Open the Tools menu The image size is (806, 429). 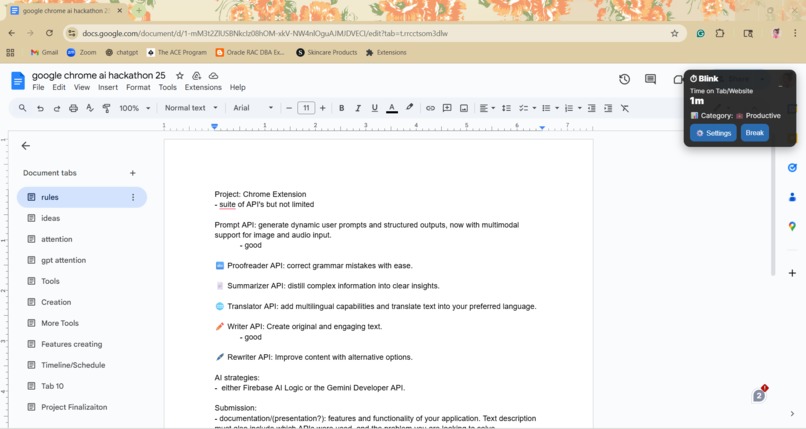click(168, 87)
